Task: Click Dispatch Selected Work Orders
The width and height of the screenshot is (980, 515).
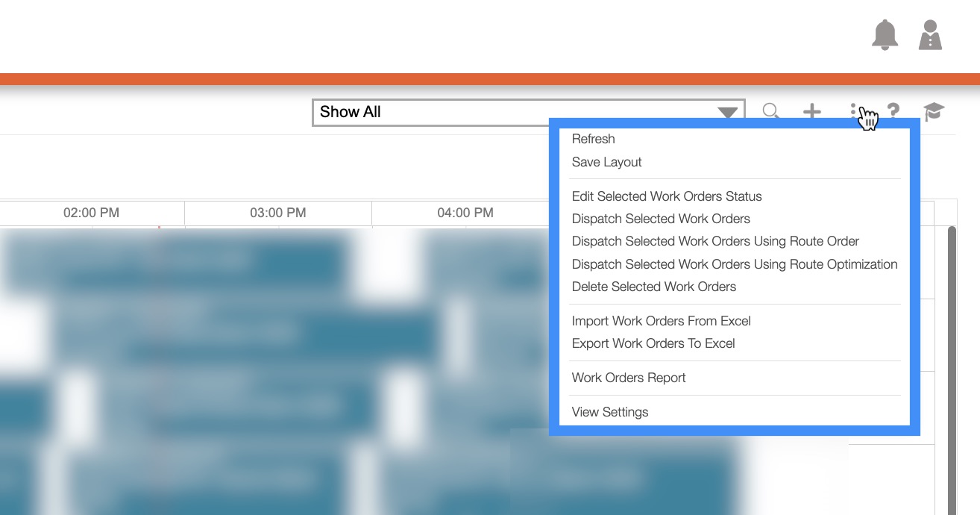Action: tap(660, 219)
